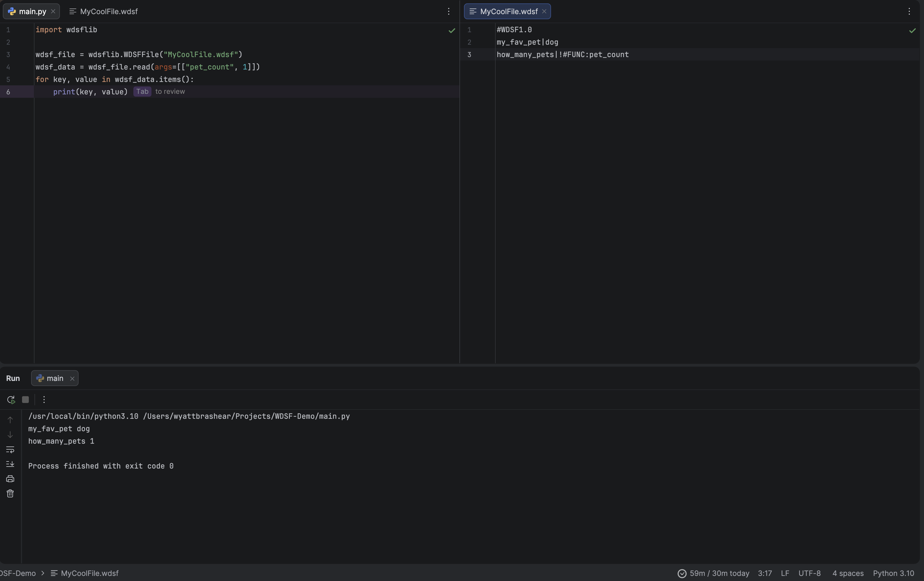Toggle soft-wrap in run console
The width and height of the screenshot is (924, 581).
point(10,449)
